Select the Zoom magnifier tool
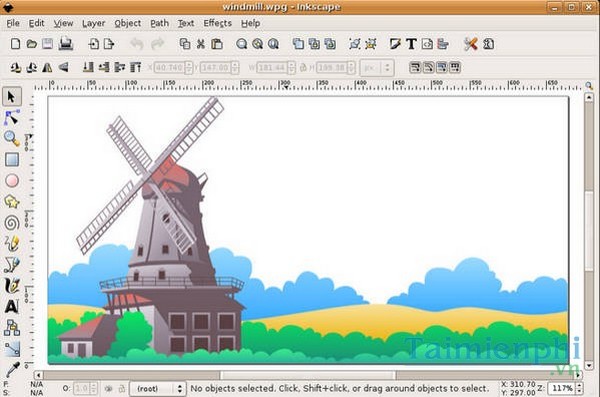This screenshot has height=397, width=600. coord(12,139)
